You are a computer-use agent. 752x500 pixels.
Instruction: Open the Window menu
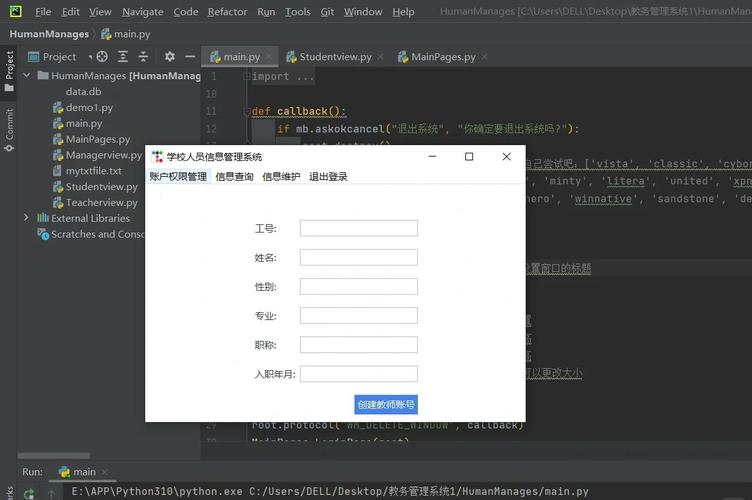363,12
